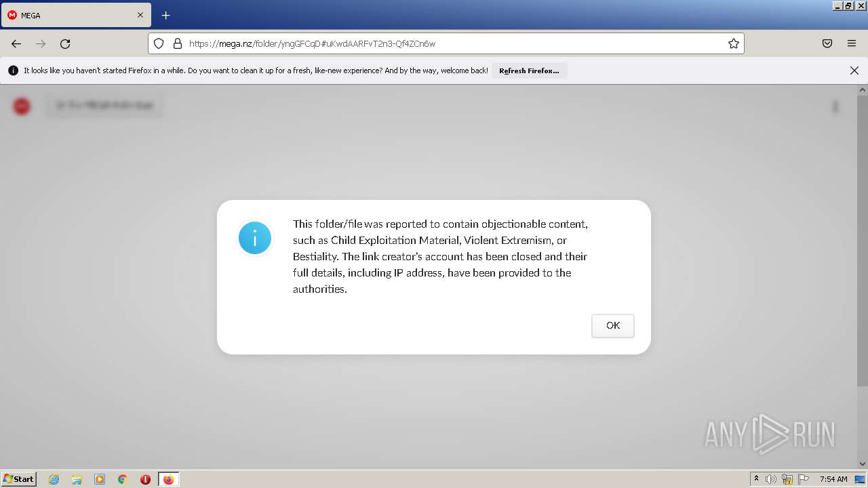This screenshot has width=868, height=488.
Task: Open File Explorer from taskbar
Action: pos(77,479)
